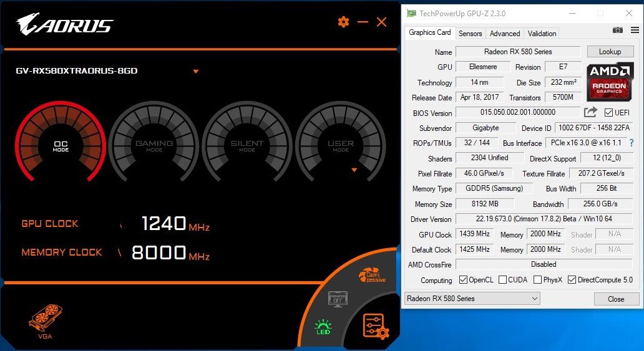
Task: Click the Device ID field
Action: [594, 128]
